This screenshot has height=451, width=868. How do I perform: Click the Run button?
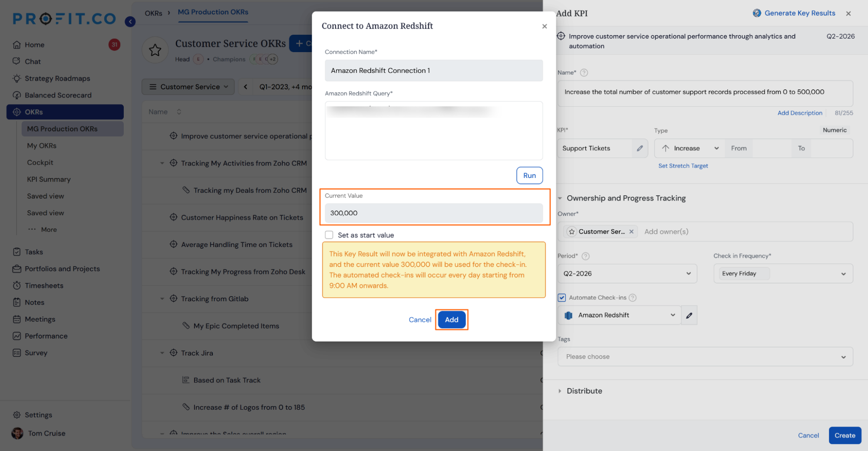[x=529, y=175]
